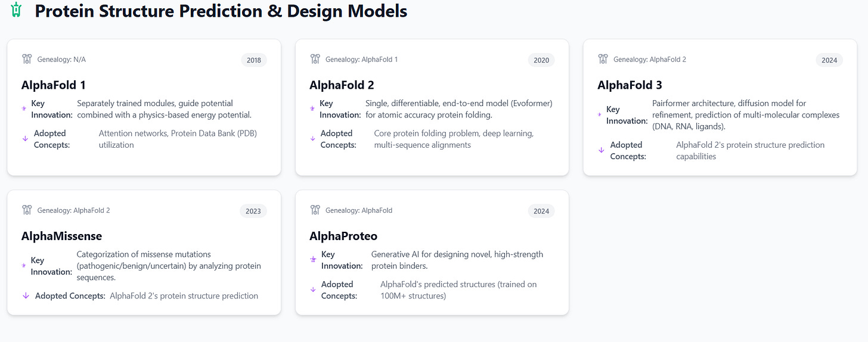Click the 2020 year badge
The width and height of the screenshot is (868, 342).
[541, 60]
